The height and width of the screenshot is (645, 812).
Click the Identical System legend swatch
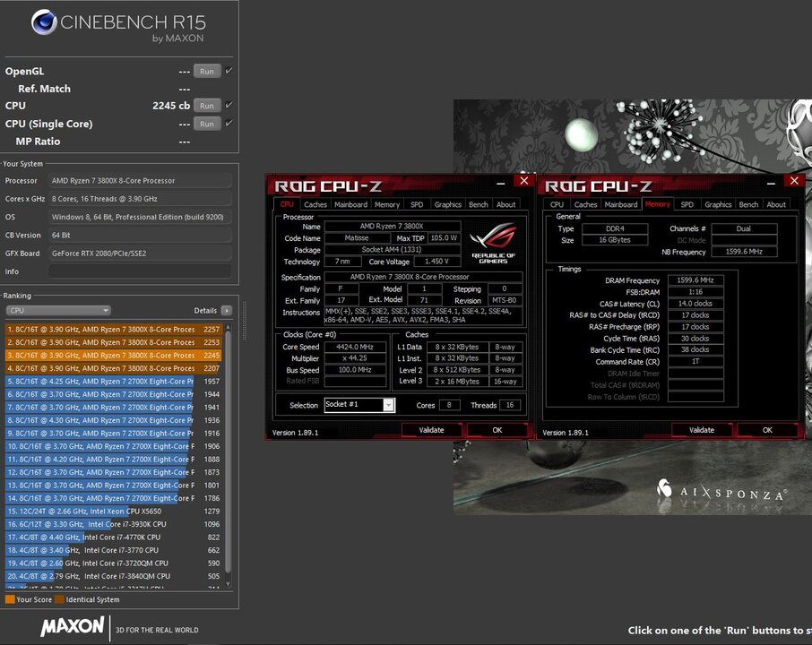(59, 599)
